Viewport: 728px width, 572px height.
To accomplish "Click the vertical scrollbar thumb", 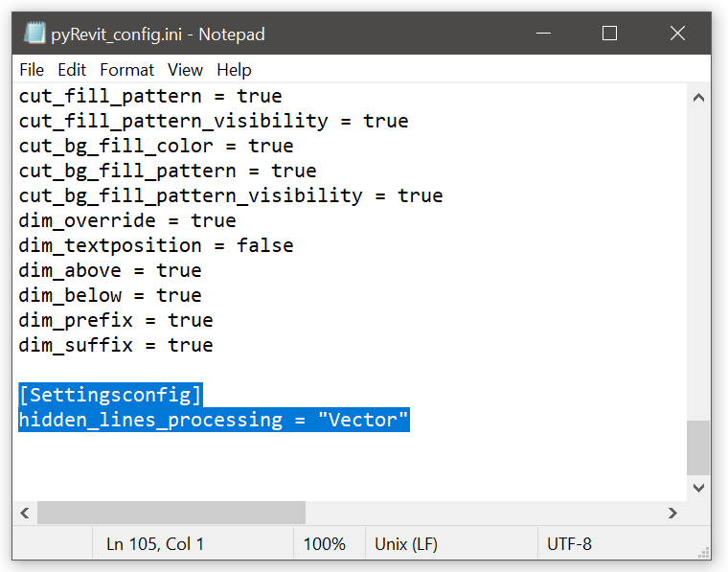I will coord(698,447).
